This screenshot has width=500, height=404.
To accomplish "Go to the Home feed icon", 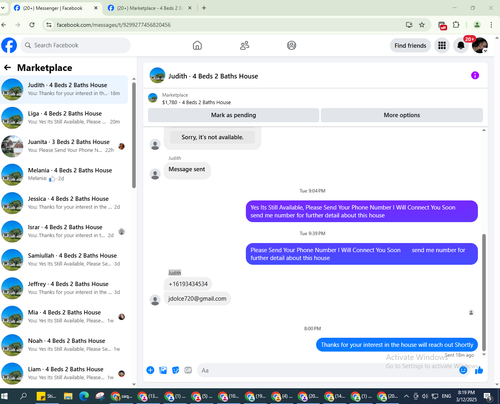I will point(197,45).
